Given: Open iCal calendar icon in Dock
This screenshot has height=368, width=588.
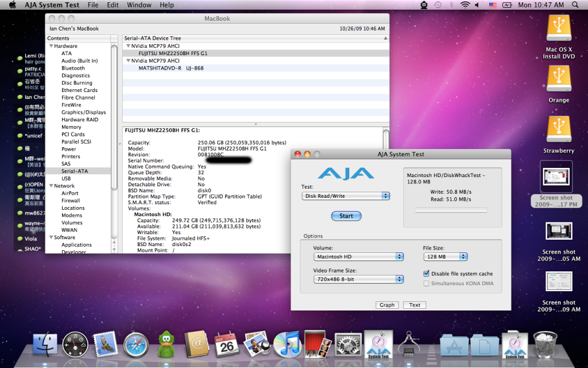Looking at the screenshot, I should pos(226,344).
